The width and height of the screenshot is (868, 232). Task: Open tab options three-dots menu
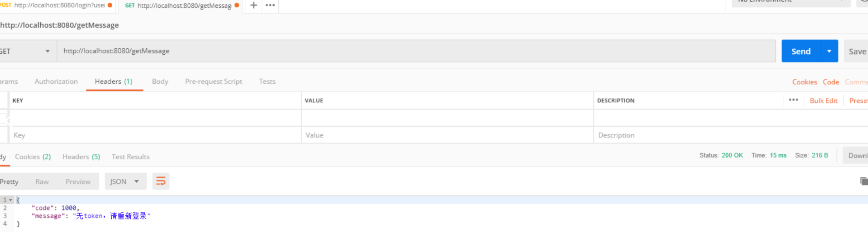pos(270,5)
